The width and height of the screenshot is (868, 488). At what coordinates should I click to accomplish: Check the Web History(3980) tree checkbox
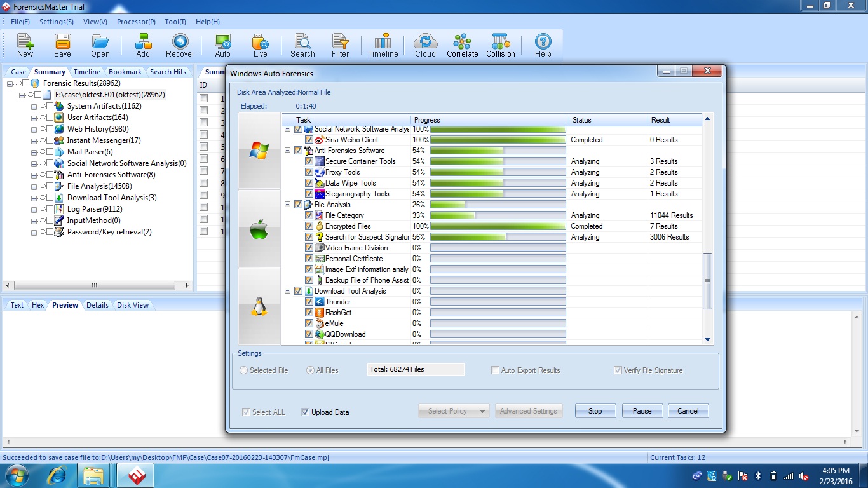pyautogui.click(x=50, y=129)
